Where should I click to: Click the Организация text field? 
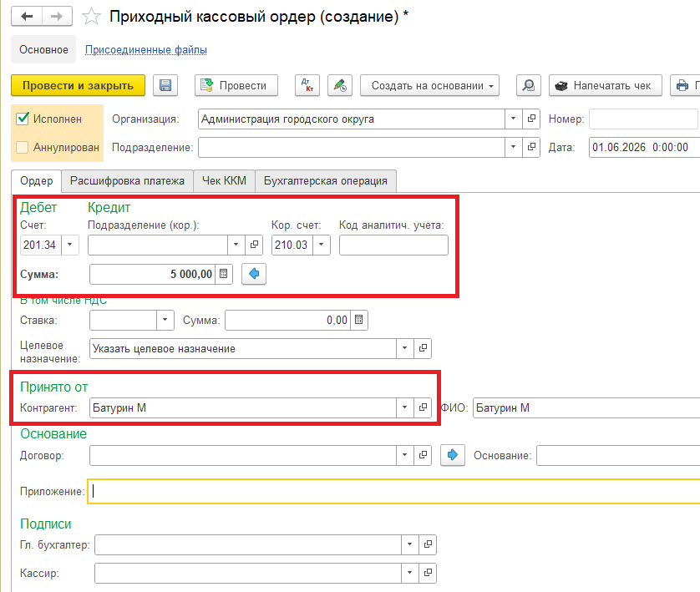click(352, 119)
